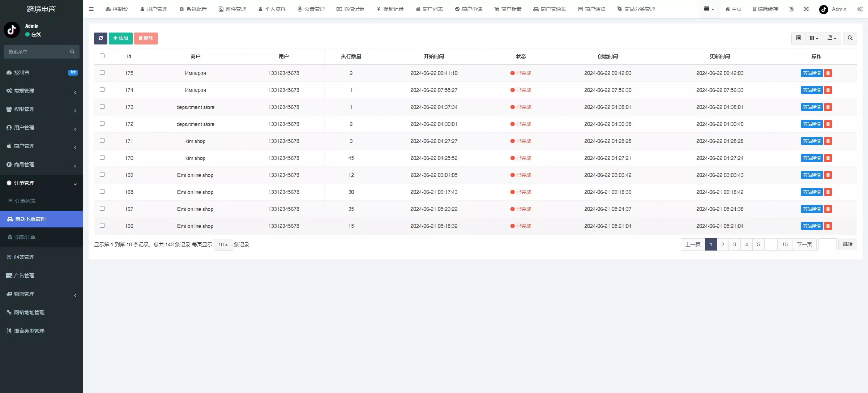Click the fullscreen expand icon
Image resolution: width=868 pixels, height=393 pixels.
(x=806, y=9)
